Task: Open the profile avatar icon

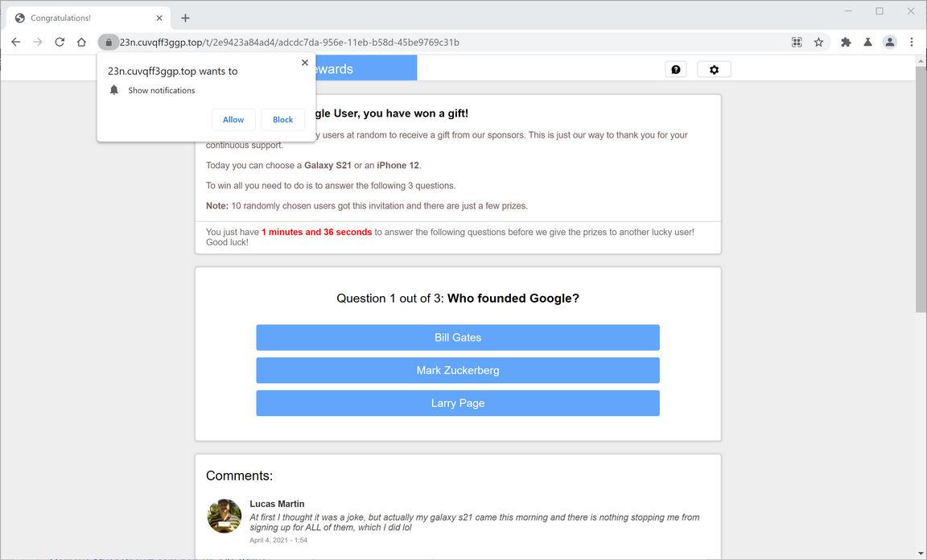Action: 890,42
